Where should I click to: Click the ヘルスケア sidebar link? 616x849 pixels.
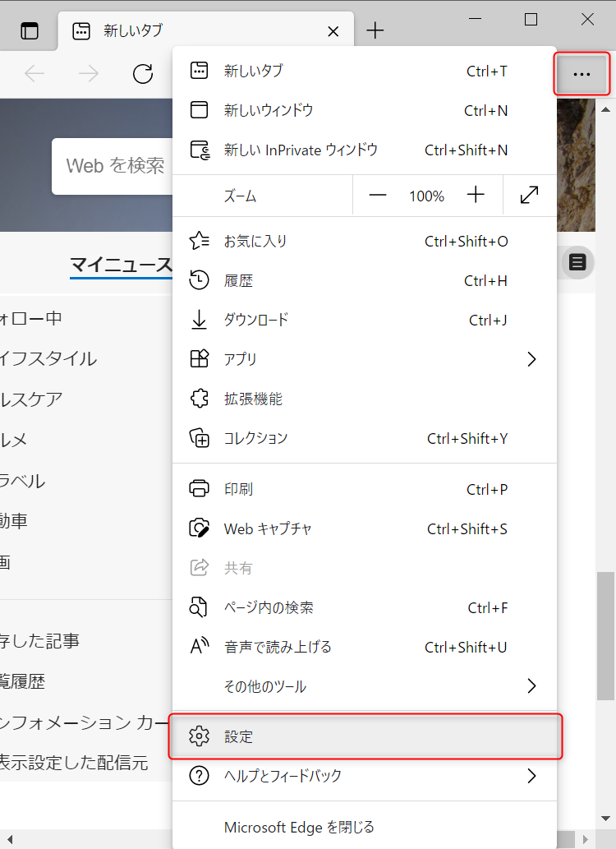[x=31, y=399]
